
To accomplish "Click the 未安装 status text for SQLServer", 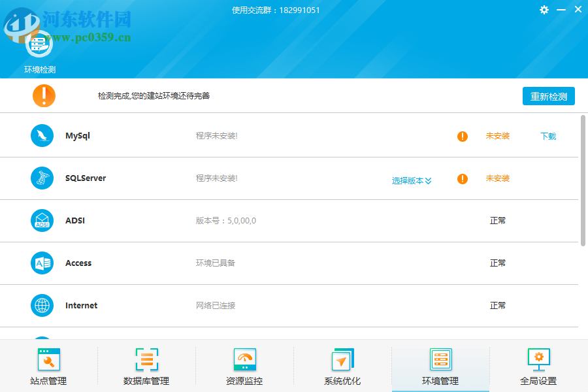I will pyautogui.click(x=497, y=179).
